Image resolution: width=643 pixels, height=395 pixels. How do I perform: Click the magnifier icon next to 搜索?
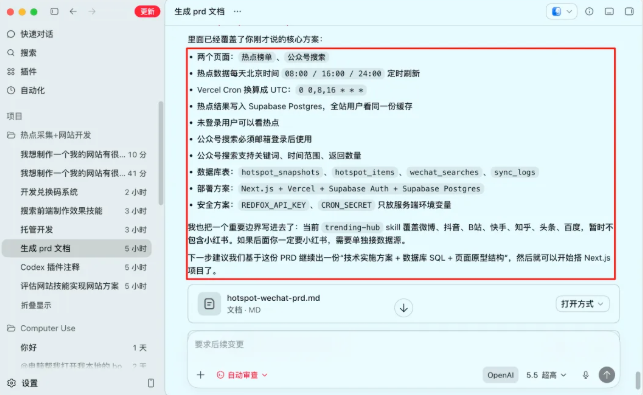pos(11,53)
